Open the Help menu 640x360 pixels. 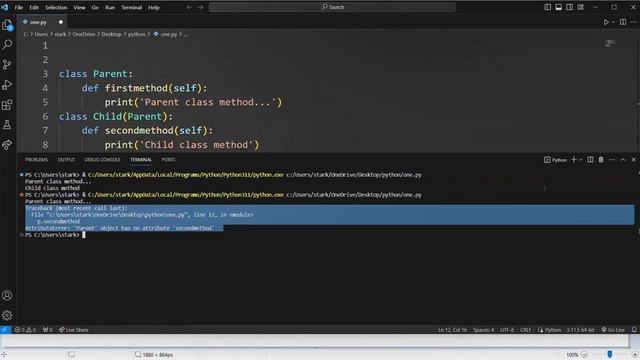tap(153, 7)
